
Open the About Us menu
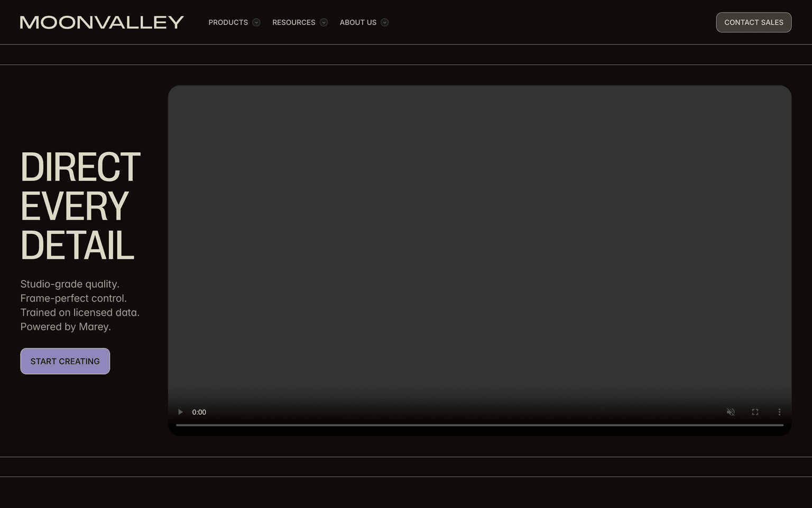click(x=358, y=22)
